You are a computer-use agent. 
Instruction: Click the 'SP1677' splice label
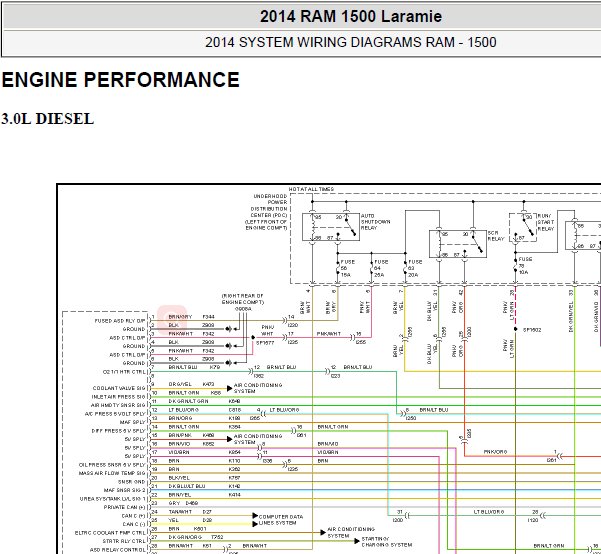click(x=265, y=343)
